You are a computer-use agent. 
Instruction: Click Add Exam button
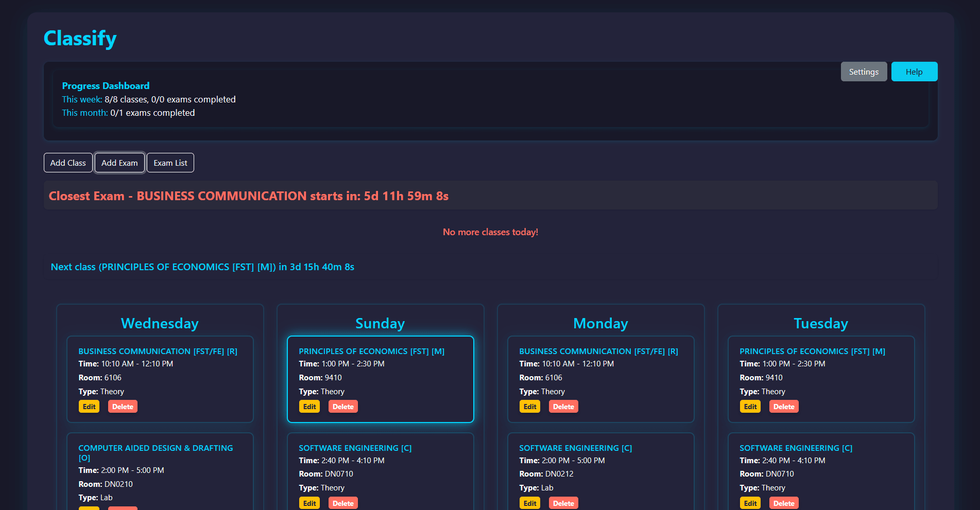pyautogui.click(x=119, y=163)
